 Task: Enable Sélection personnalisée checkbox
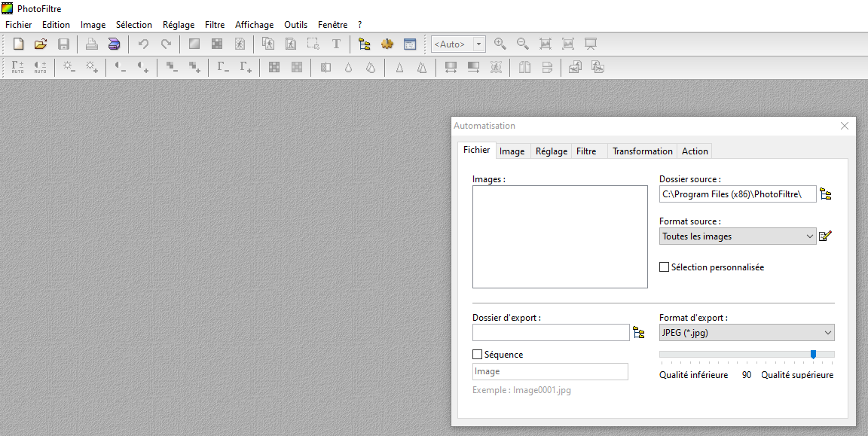(x=665, y=267)
